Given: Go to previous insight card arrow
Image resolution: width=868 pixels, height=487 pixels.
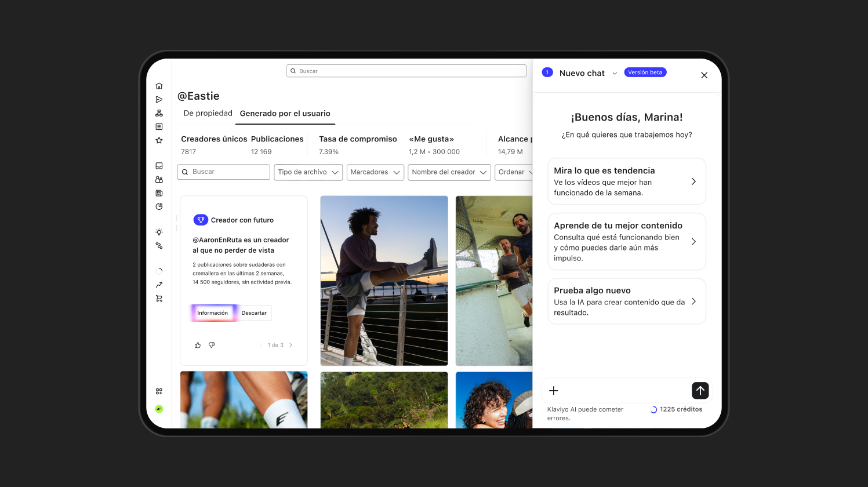Looking at the screenshot, I should coord(261,345).
